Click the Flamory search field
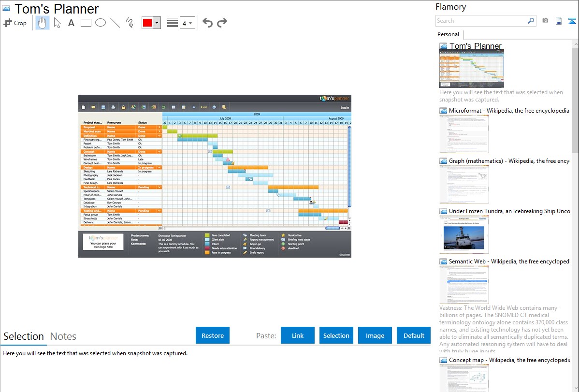 point(481,21)
